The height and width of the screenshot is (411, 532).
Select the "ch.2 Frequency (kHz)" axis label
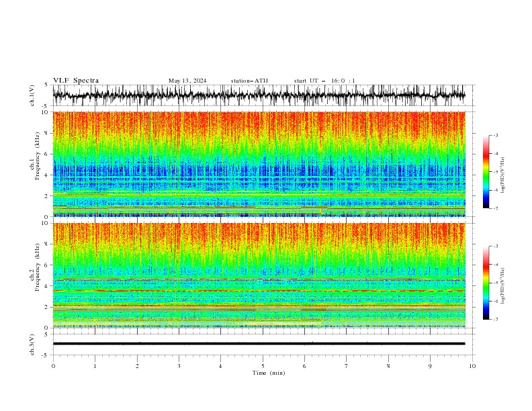click(x=36, y=267)
